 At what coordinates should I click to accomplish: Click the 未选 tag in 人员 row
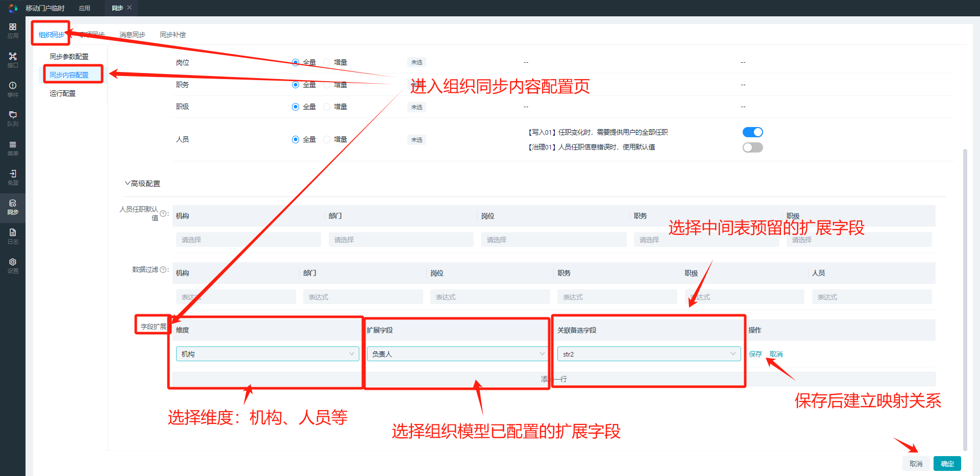click(x=416, y=140)
